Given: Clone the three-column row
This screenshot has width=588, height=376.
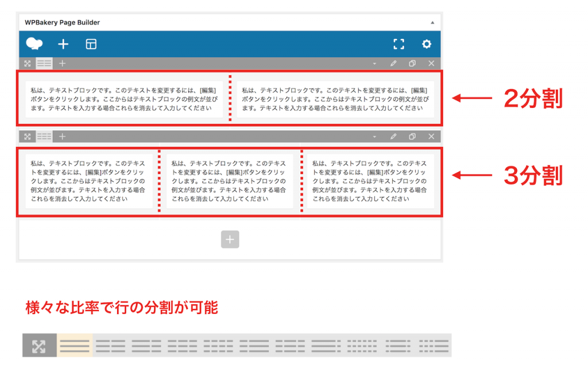Looking at the screenshot, I should pos(412,137).
